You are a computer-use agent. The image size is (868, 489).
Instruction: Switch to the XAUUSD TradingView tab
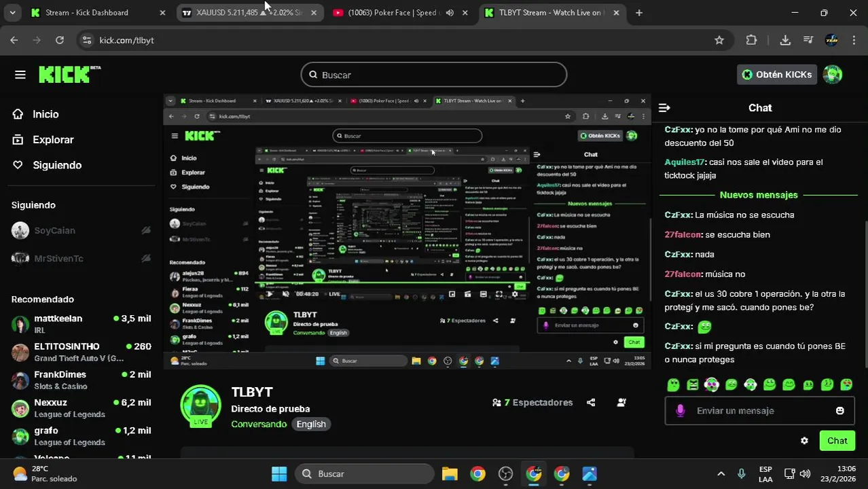tap(249, 13)
